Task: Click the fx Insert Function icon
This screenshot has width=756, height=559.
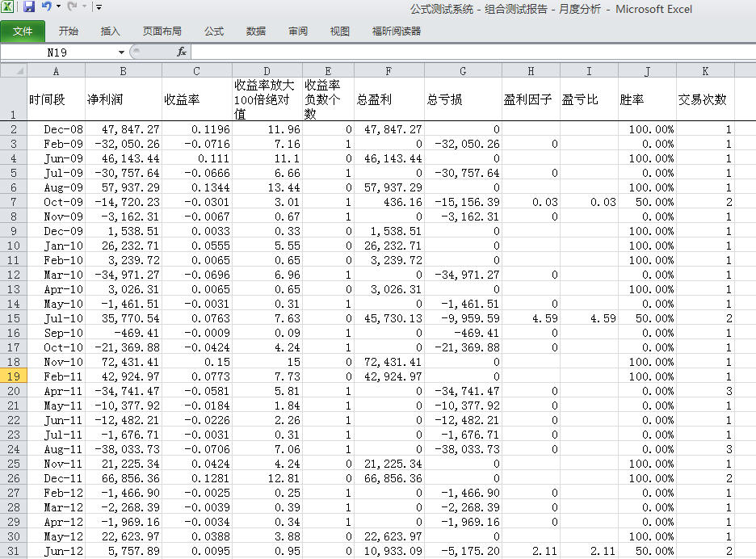Action: coord(182,52)
